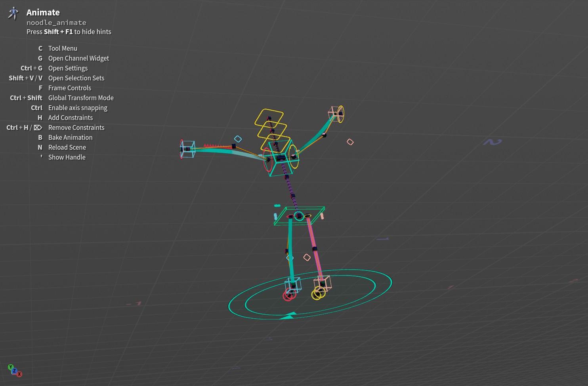Click the 'Enable axis snapping' hint

78,108
